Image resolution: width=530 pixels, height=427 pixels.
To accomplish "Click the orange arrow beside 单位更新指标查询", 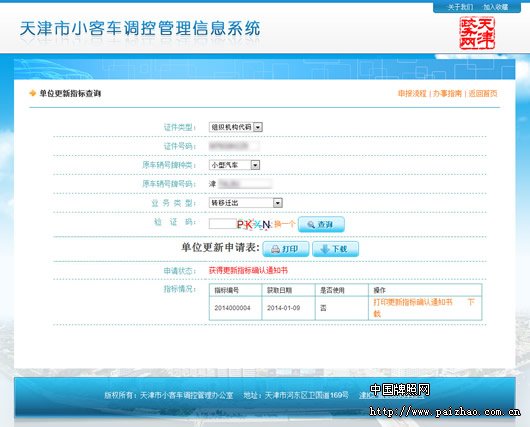I will (x=32, y=93).
